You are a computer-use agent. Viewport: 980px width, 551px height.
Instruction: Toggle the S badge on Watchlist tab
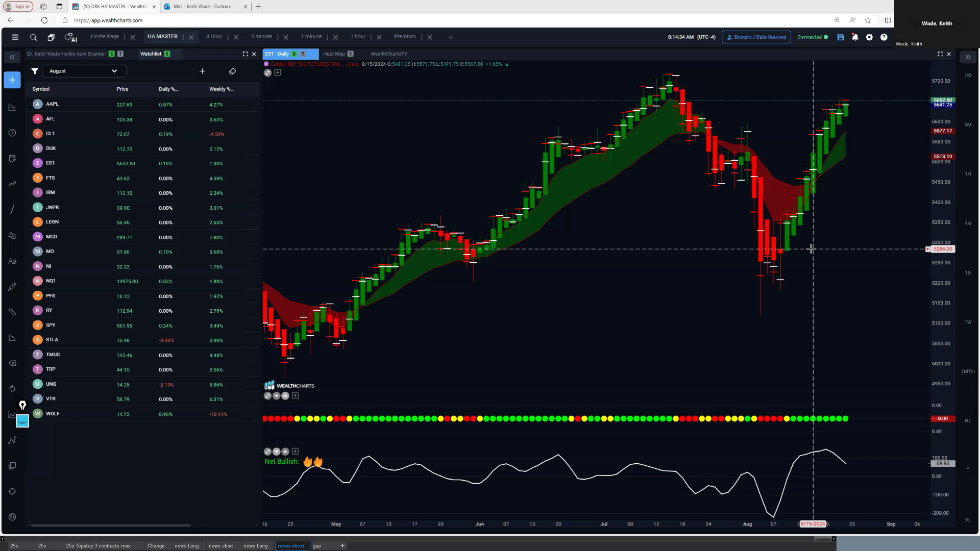coord(167,54)
